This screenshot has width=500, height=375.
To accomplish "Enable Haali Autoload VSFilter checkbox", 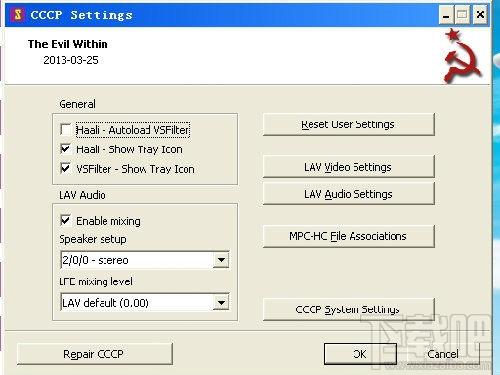I will pos(66,129).
